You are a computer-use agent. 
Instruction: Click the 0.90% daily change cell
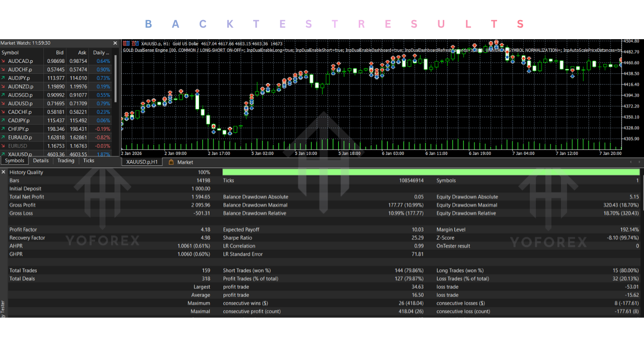click(103, 69)
